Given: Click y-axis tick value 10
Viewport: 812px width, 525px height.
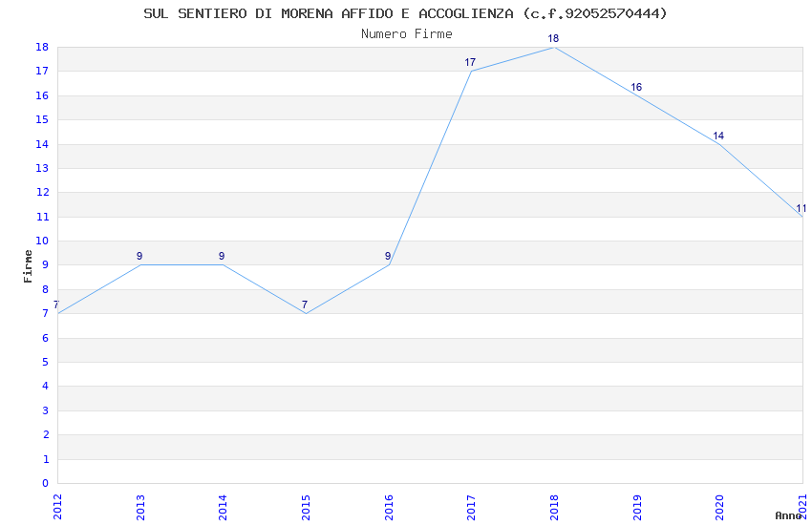Looking at the screenshot, I should pos(42,241).
